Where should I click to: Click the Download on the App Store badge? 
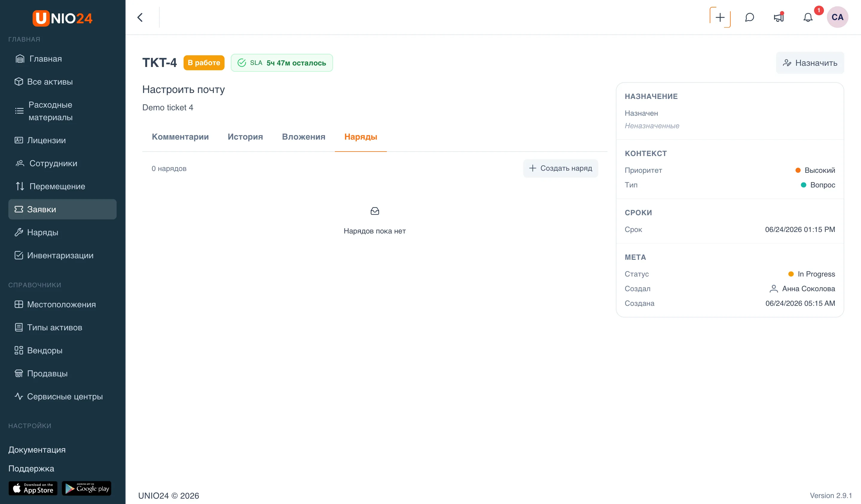pos(33,488)
